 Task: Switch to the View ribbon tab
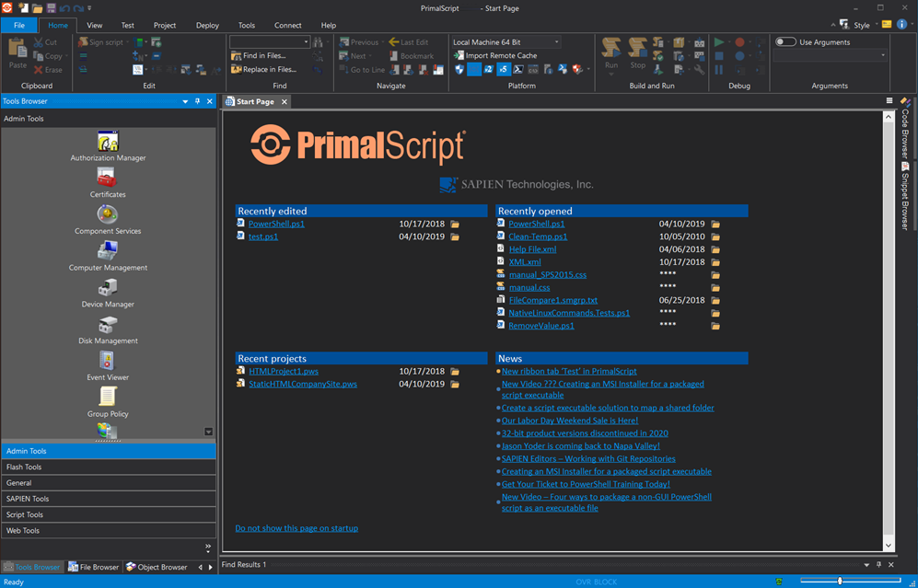click(95, 25)
